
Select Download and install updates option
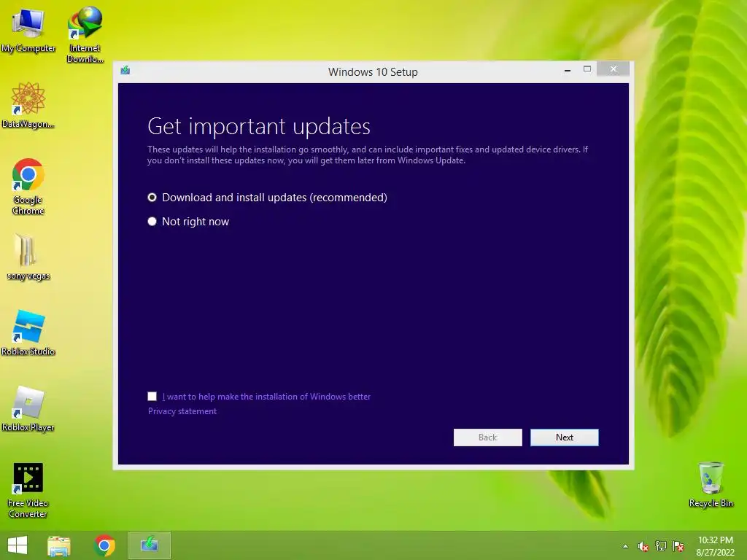click(267, 197)
